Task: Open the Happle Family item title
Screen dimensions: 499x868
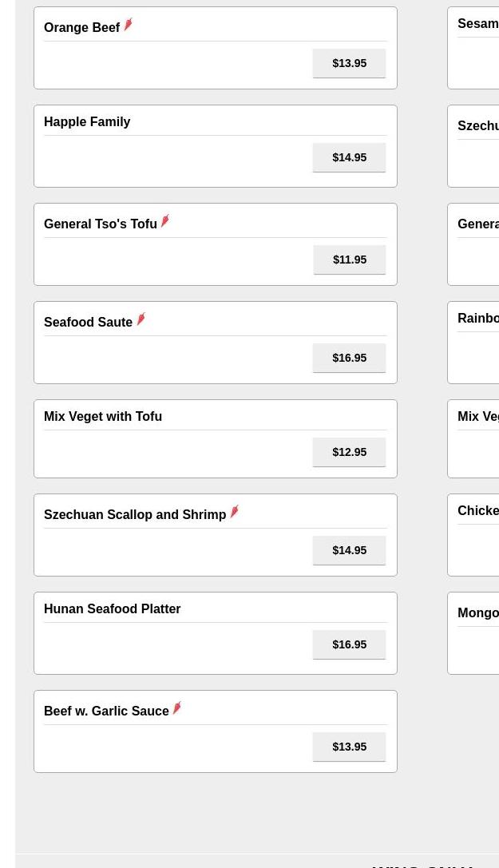Action: [87, 122]
